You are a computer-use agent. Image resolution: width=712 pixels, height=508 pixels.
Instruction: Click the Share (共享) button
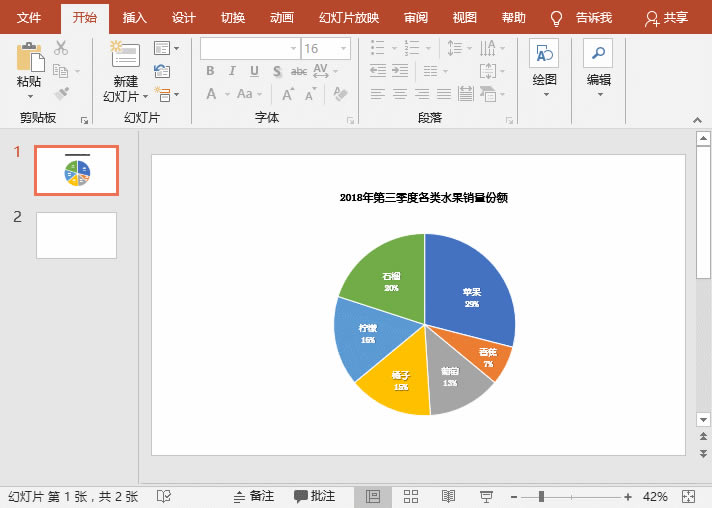[666, 18]
